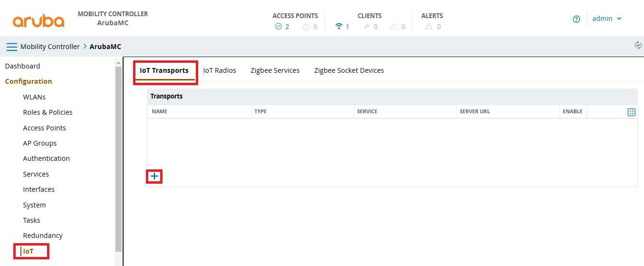Collapse the Configuration section
This screenshot has height=266, width=644.
point(29,81)
